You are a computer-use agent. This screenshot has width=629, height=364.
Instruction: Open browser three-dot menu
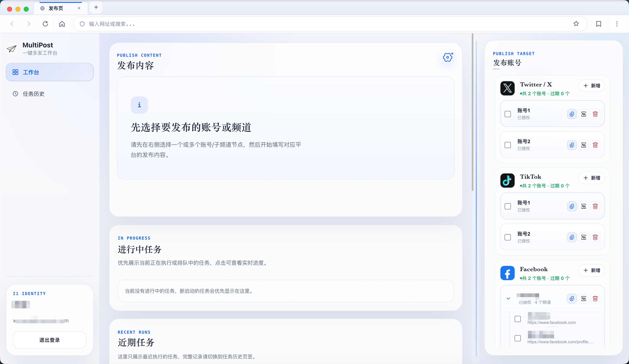pyautogui.click(x=617, y=24)
